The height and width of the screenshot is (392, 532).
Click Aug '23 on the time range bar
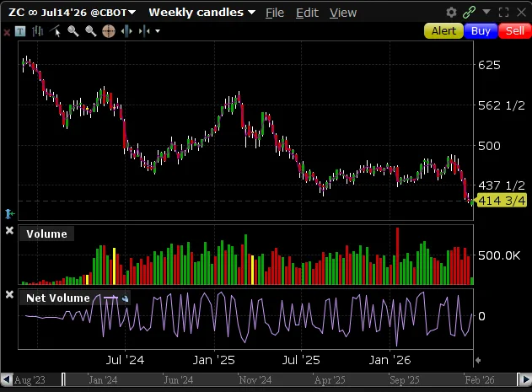coord(30,380)
